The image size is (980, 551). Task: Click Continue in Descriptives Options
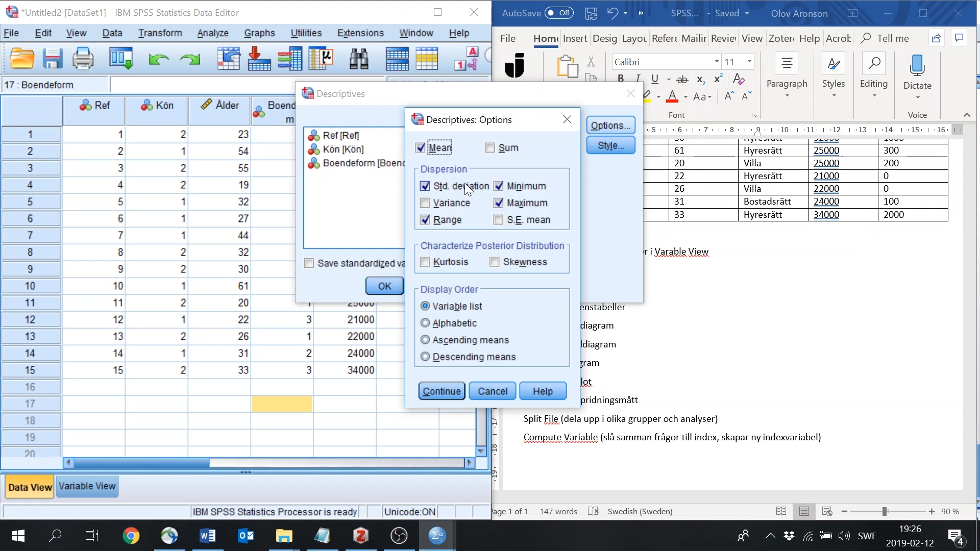442,391
